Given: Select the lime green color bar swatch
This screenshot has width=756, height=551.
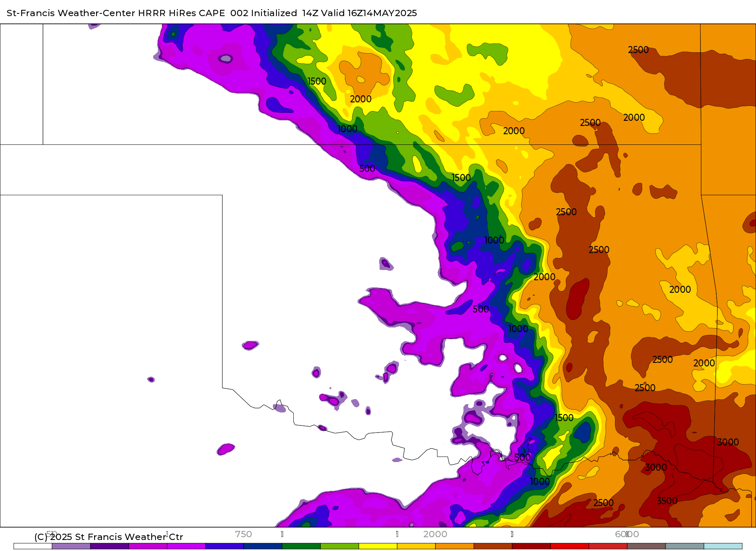Looking at the screenshot, I should point(340,546).
